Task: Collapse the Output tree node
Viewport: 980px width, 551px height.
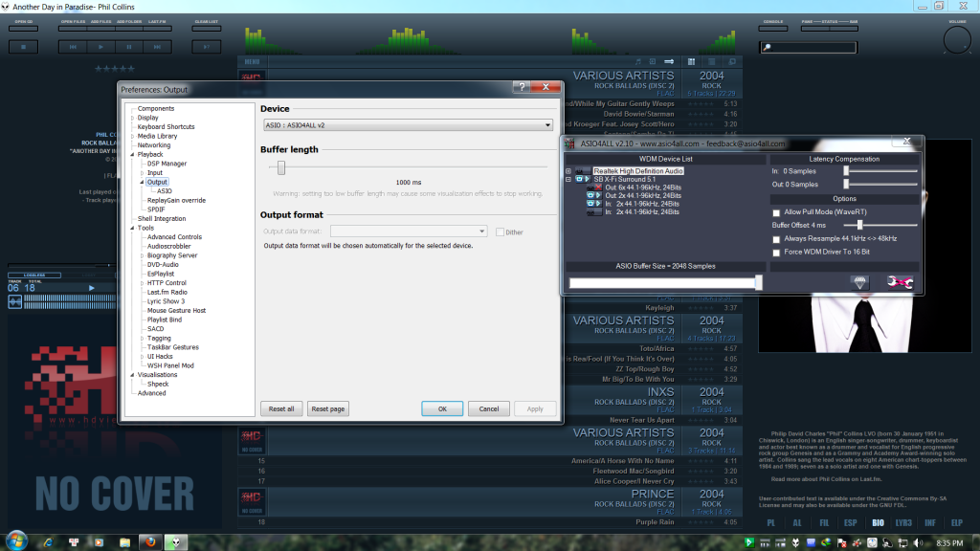Action: [142, 182]
